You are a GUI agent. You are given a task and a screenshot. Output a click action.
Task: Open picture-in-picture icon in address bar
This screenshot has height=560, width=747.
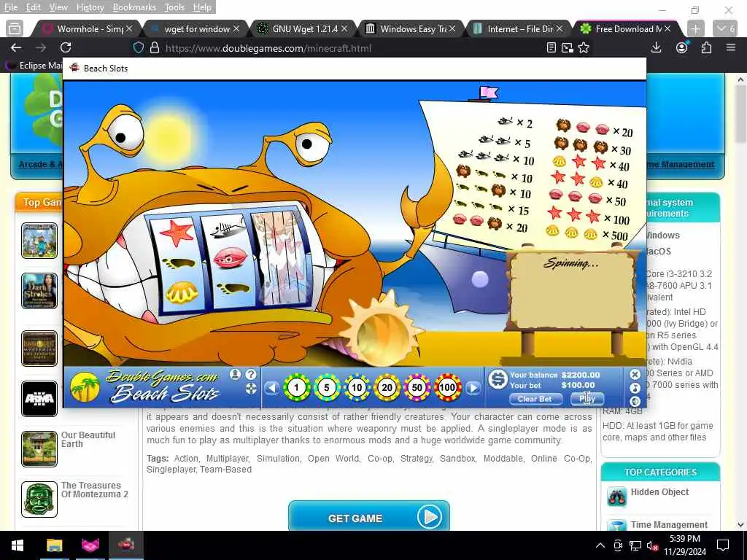[568, 47]
